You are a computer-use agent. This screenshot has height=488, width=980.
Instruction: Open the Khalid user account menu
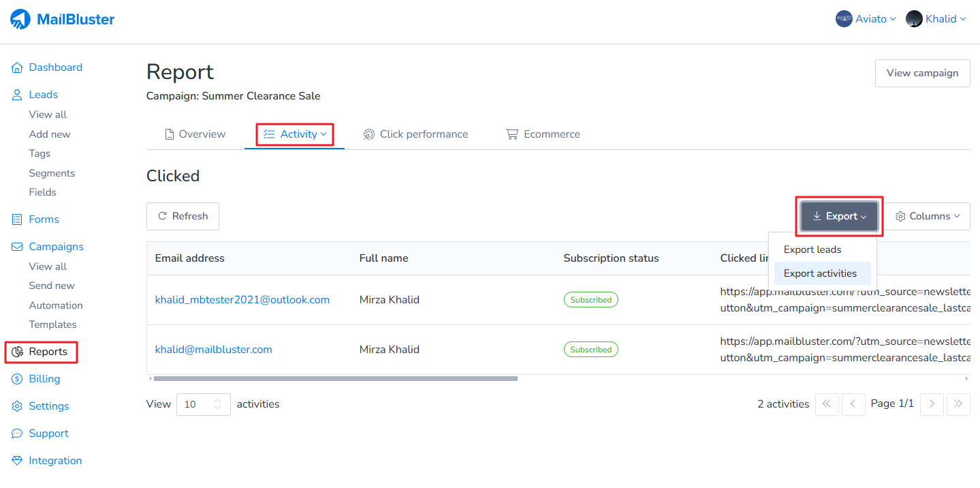(x=936, y=19)
